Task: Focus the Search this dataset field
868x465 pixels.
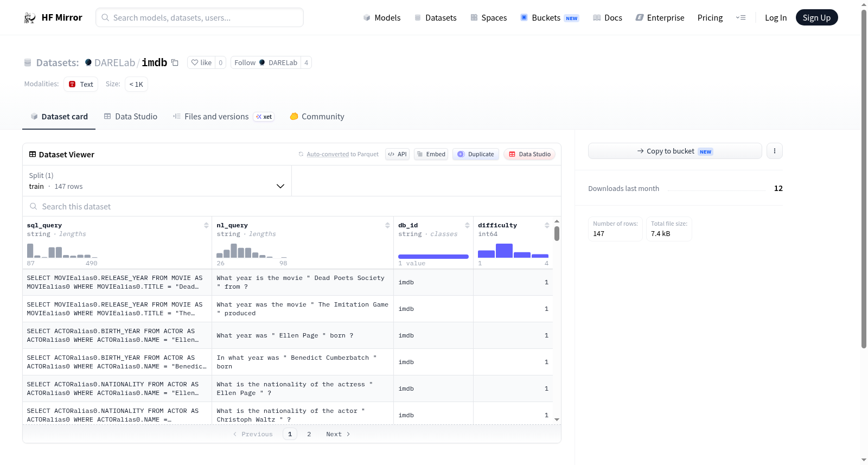Action: 292,207
